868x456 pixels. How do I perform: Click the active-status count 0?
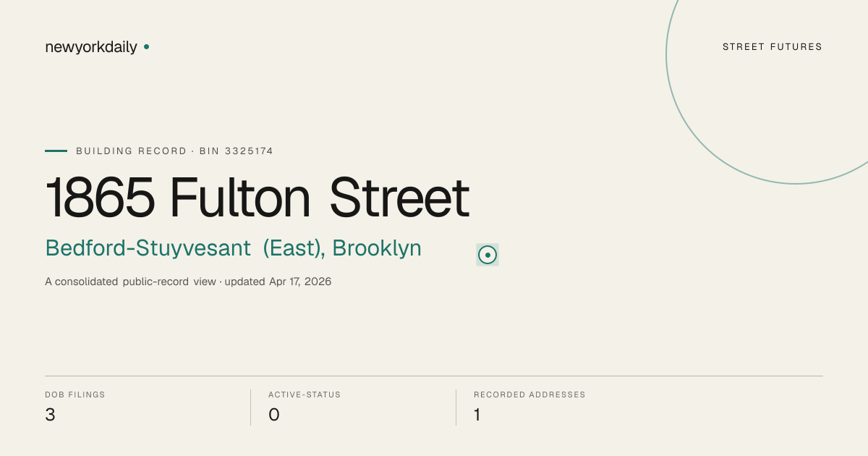pyautogui.click(x=274, y=415)
